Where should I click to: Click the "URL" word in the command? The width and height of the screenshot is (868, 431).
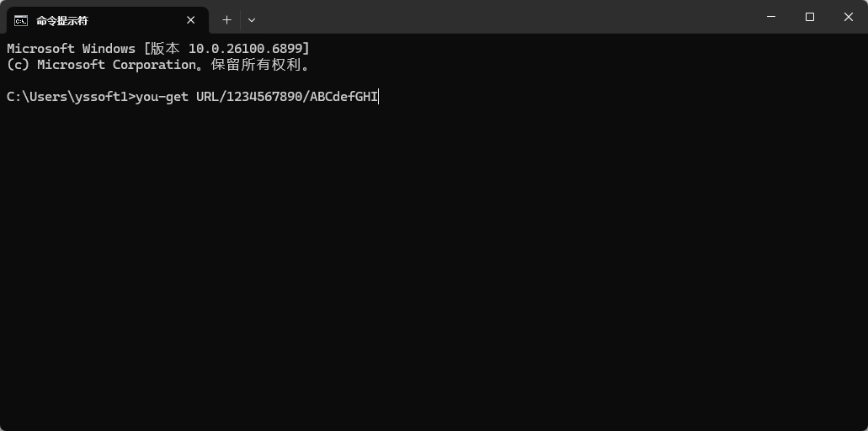coord(207,97)
